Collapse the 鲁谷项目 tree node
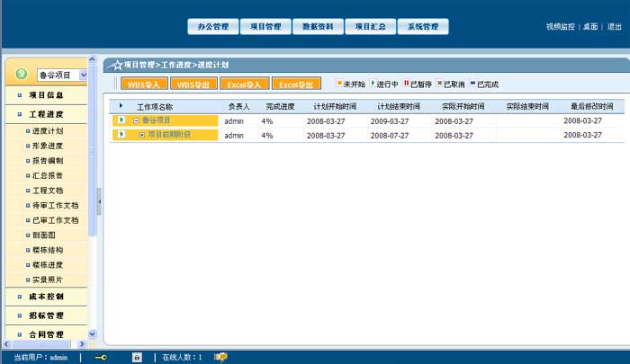Viewport: 630px width, 364px height. [136, 120]
